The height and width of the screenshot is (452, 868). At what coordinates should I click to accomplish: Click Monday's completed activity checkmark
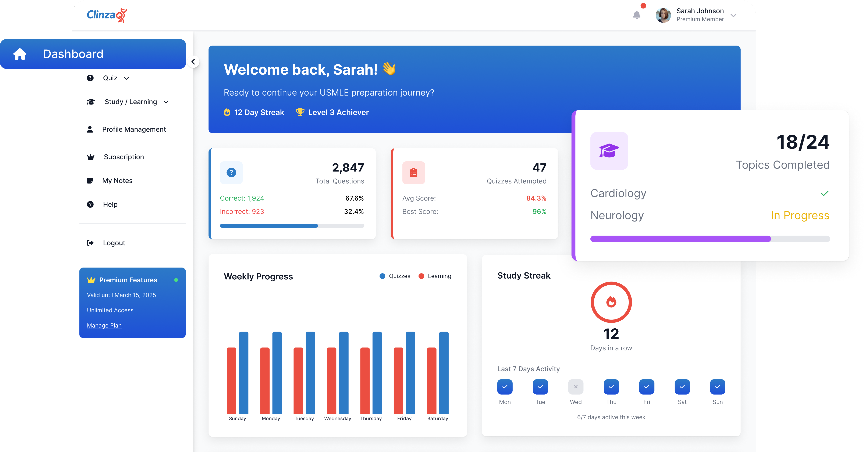point(505,387)
